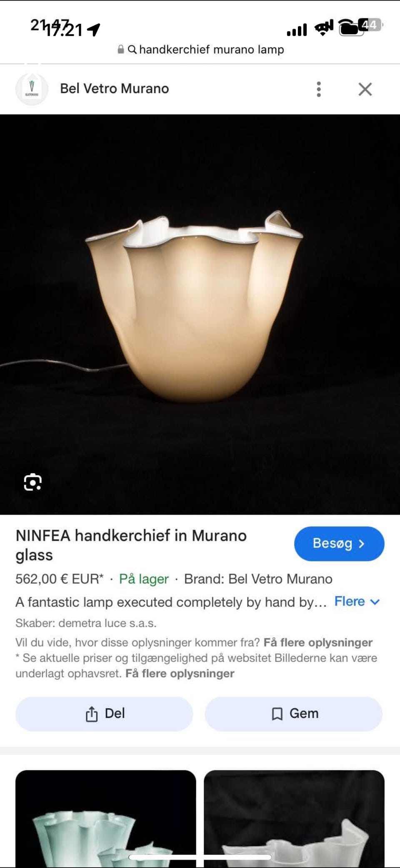The width and height of the screenshot is (400, 868).
Task: Tap the home indicator bar at bottom
Action: point(200,857)
